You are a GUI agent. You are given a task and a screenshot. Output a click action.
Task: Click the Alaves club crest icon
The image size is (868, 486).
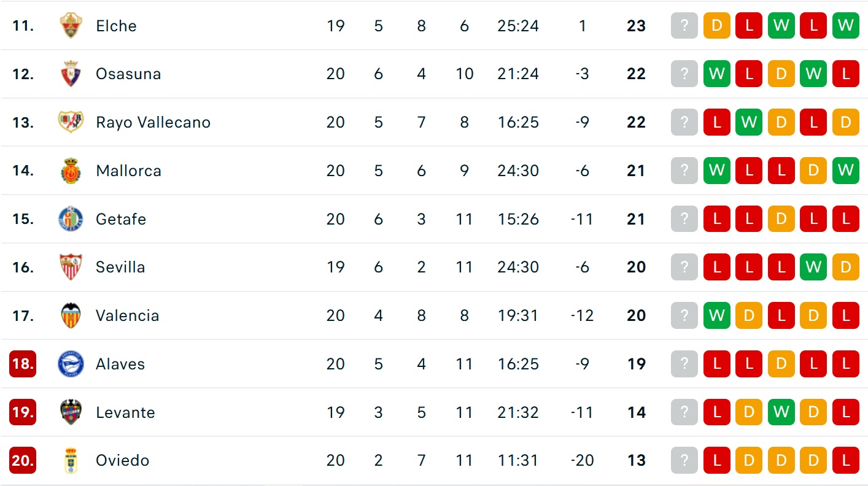71,364
